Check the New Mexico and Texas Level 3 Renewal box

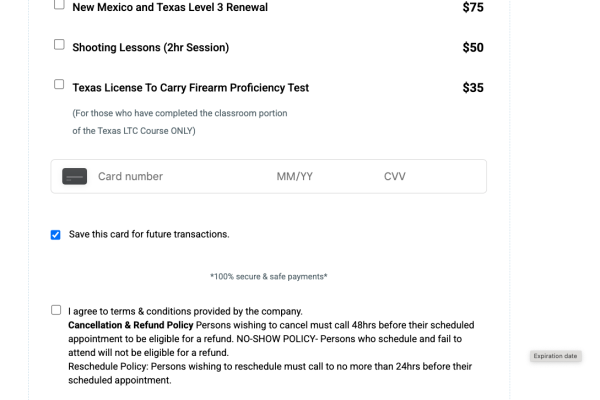click(59, 4)
